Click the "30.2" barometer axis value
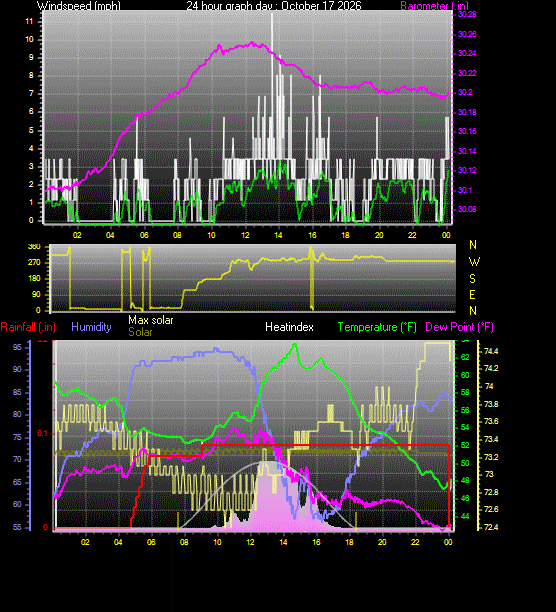This screenshot has width=556, height=612. click(465, 93)
